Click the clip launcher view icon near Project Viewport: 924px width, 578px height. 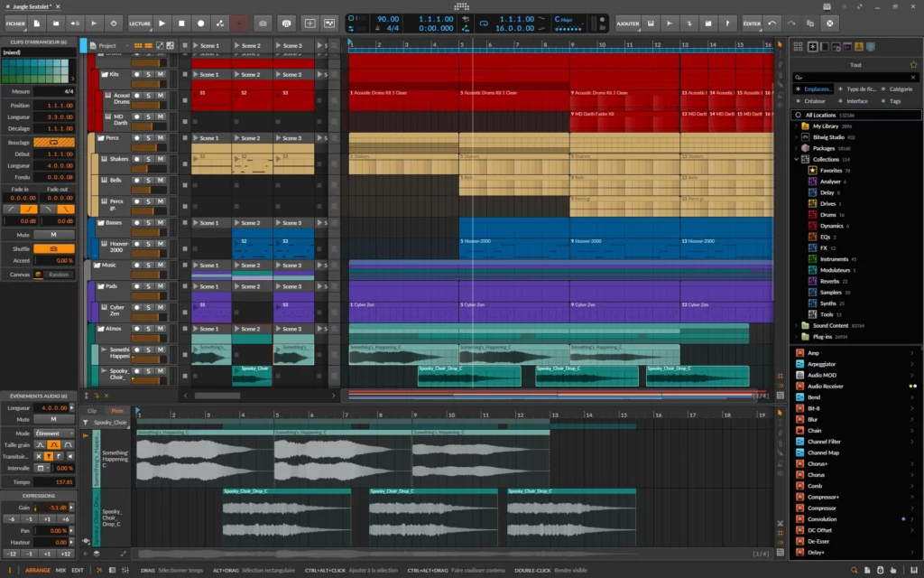click(138, 45)
